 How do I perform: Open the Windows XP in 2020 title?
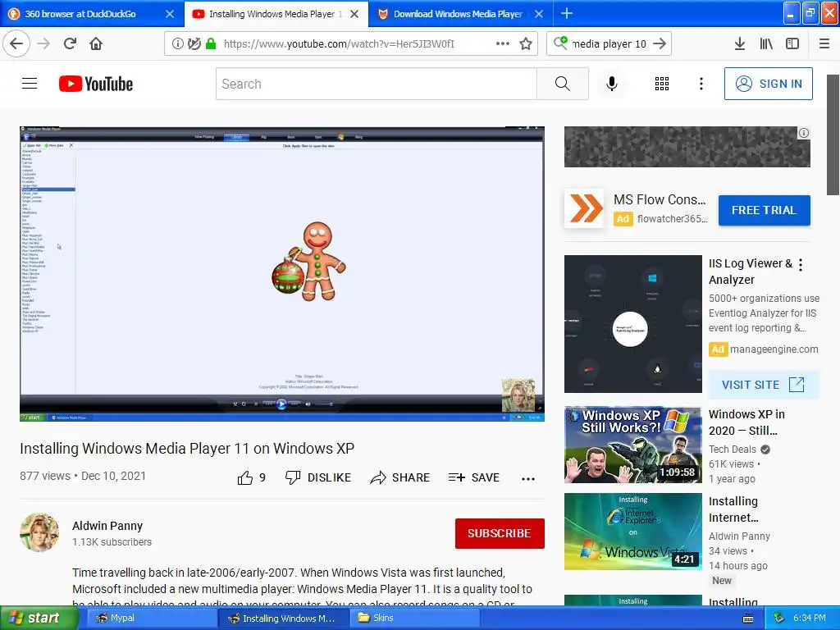(746, 422)
